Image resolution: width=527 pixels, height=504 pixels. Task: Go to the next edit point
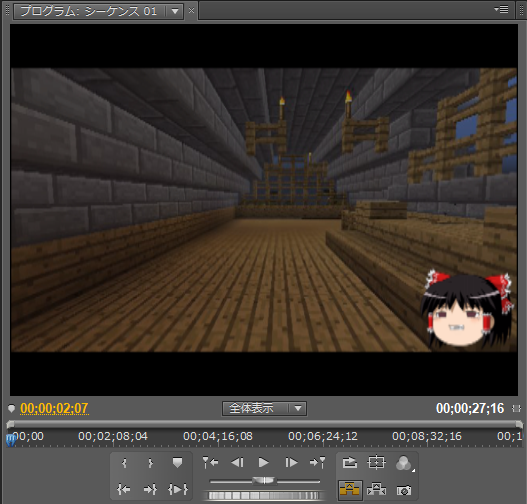(317, 463)
